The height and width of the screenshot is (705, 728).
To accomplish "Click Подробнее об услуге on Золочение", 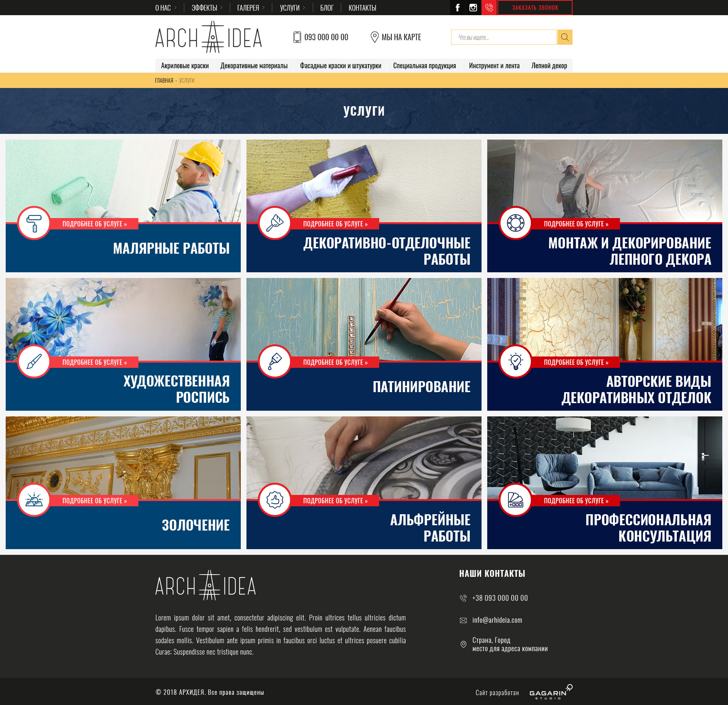I will (x=94, y=501).
